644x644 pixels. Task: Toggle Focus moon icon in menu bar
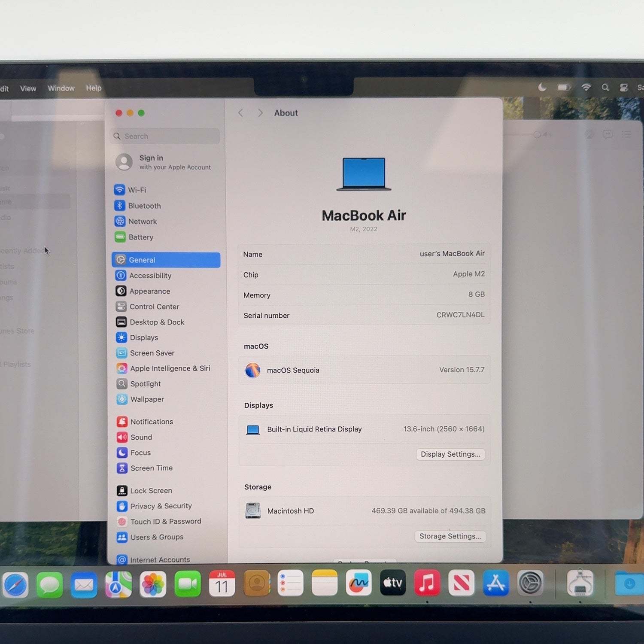tap(542, 88)
